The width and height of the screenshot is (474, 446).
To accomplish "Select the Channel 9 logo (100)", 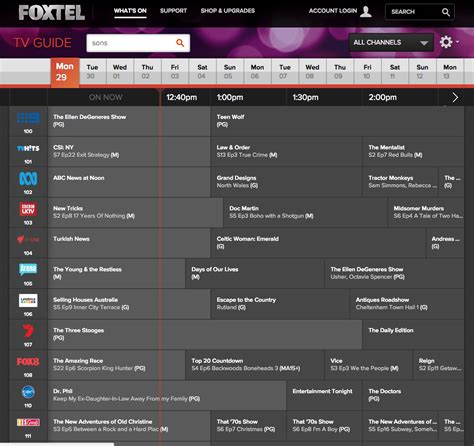I will 28,118.
